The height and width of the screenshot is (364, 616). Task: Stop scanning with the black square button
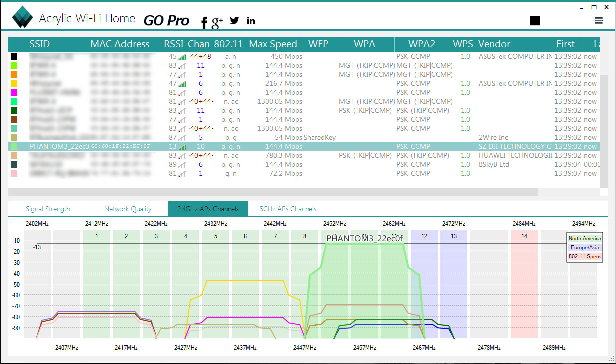[x=535, y=20]
